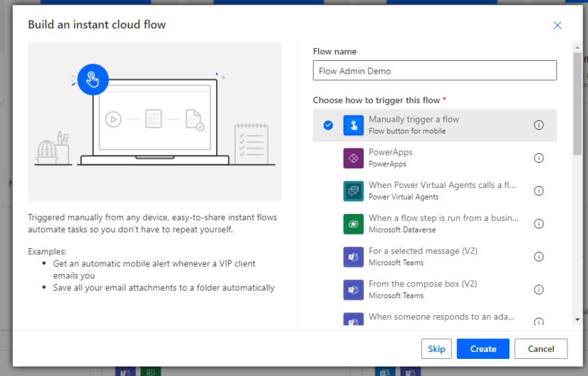Click the Manually trigger a flow icon

click(353, 125)
